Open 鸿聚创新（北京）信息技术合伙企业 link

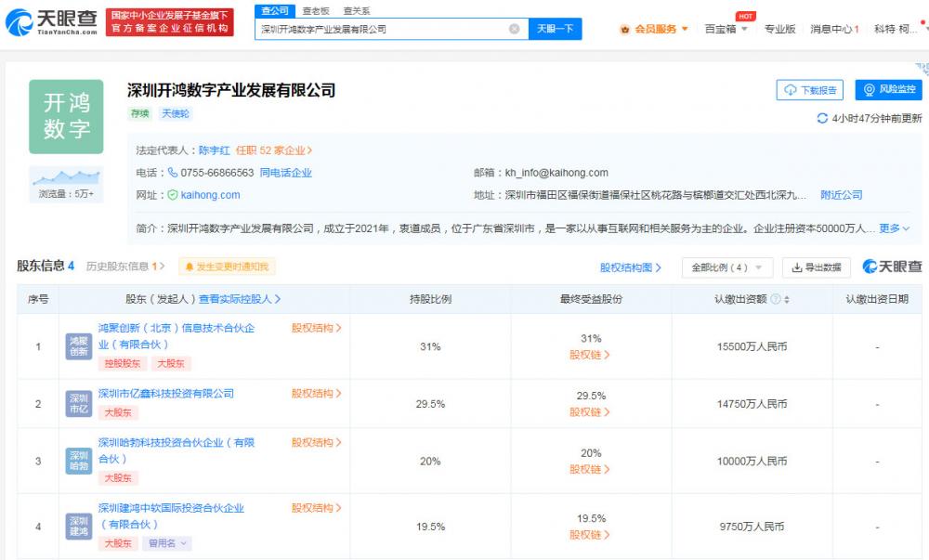pos(176,335)
